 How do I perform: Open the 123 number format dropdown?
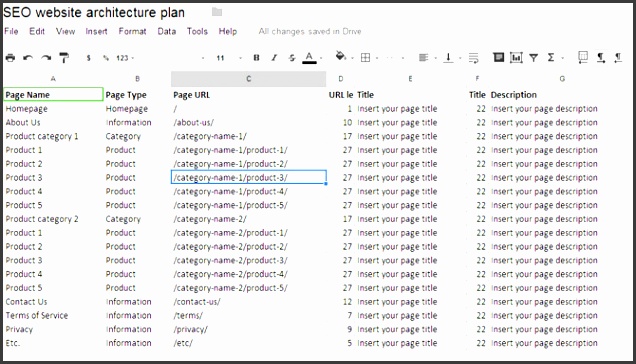pyautogui.click(x=125, y=58)
